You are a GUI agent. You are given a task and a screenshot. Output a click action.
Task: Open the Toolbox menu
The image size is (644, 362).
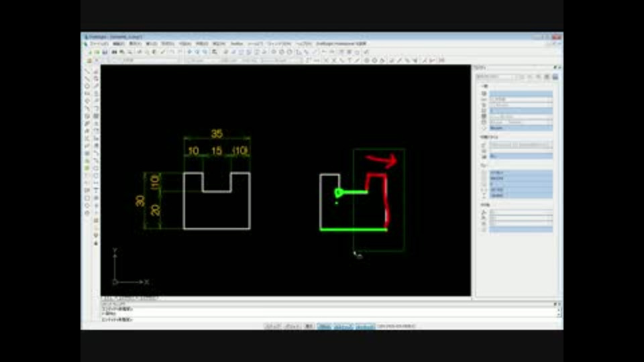pyautogui.click(x=237, y=44)
